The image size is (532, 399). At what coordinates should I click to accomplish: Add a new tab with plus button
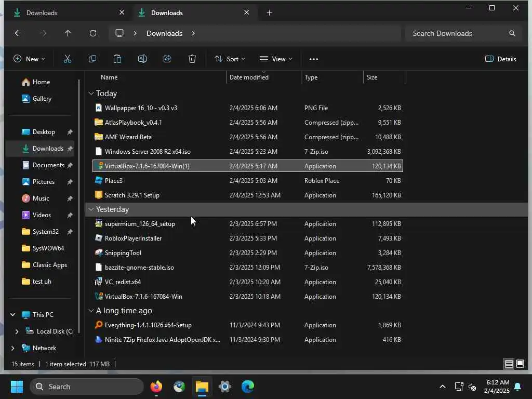point(270,13)
